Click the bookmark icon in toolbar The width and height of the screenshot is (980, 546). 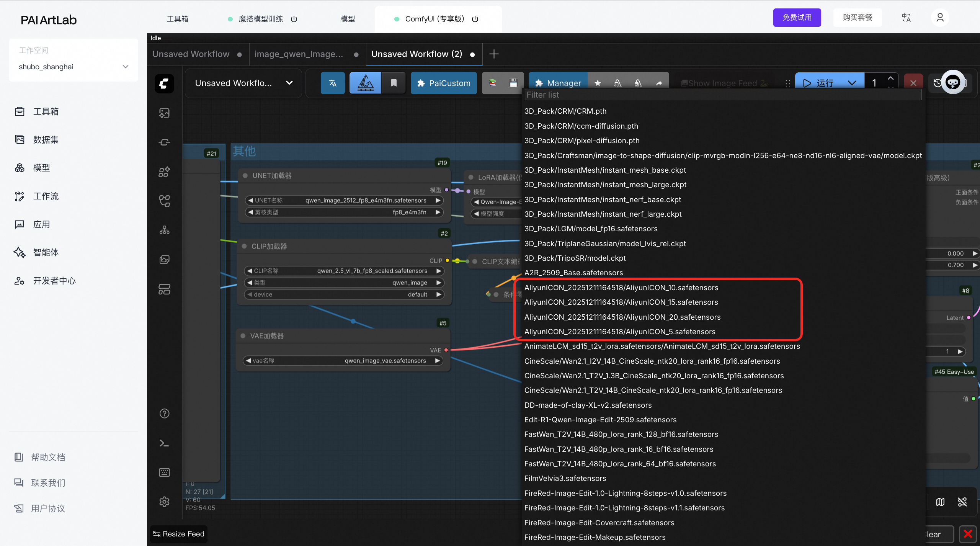393,83
